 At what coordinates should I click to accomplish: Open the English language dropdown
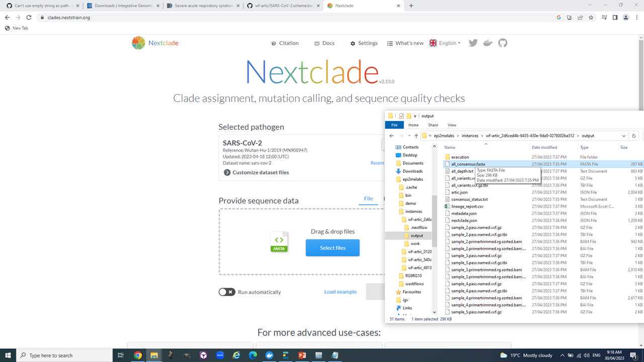tap(445, 43)
